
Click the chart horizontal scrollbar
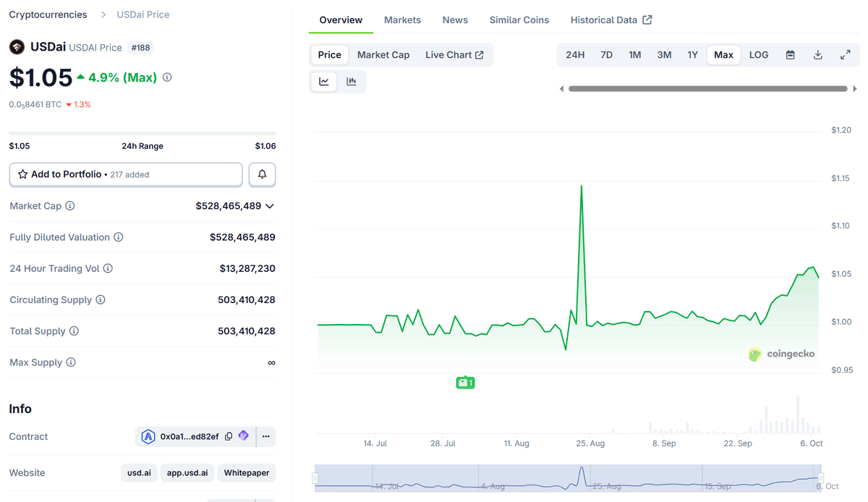[707, 89]
